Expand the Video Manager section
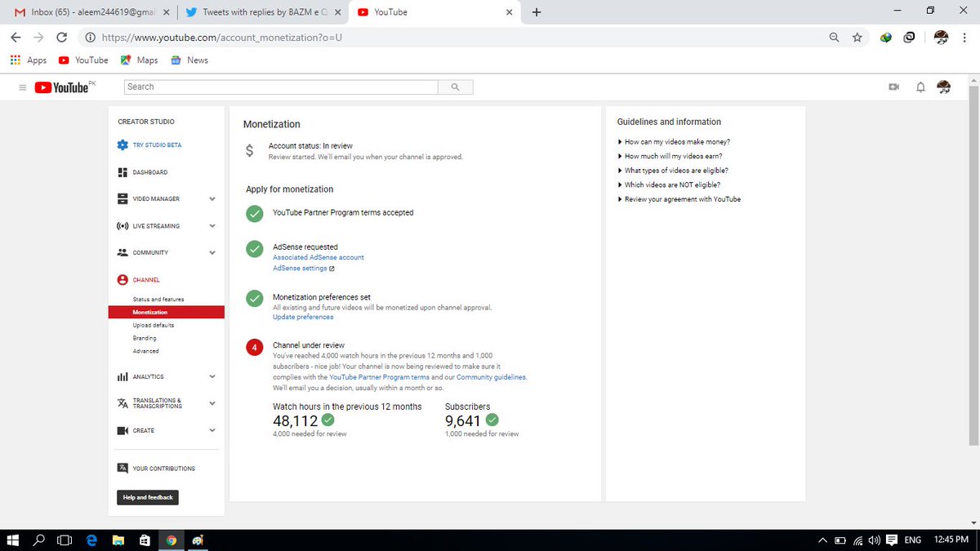The image size is (980, 551). click(212, 199)
